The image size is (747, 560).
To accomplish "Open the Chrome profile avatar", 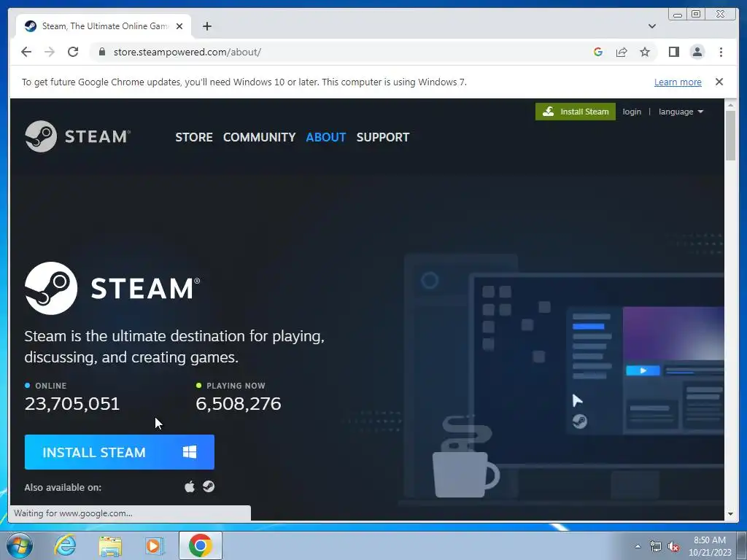I will click(697, 52).
